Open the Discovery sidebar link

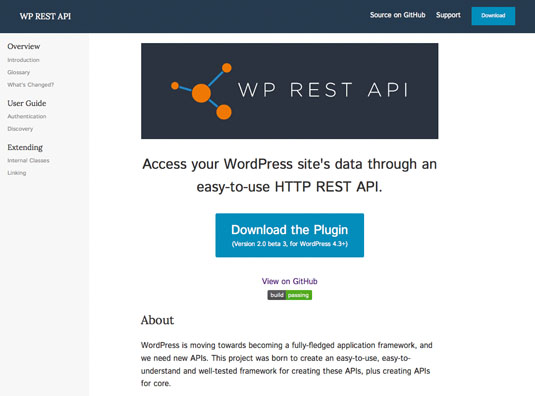pyautogui.click(x=20, y=129)
